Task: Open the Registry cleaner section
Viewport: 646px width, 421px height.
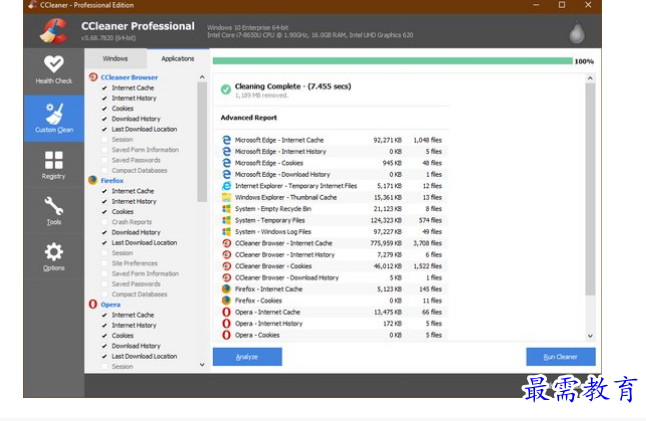Action: pyautogui.click(x=53, y=165)
